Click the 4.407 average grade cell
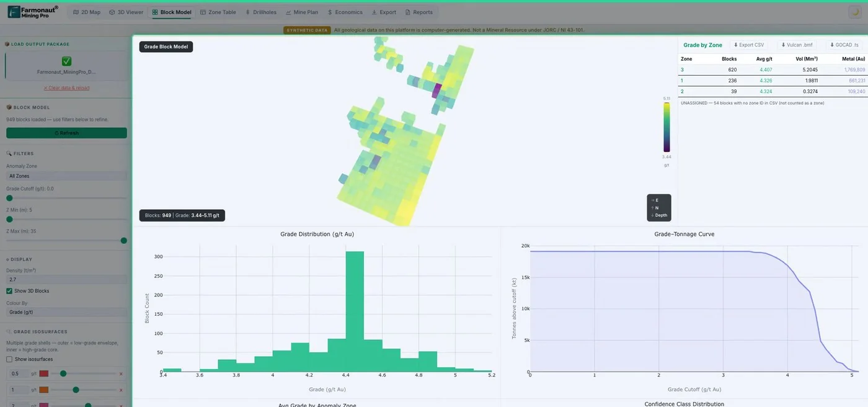This screenshot has height=407, width=868. pyautogui.click(x=766, y=69)
